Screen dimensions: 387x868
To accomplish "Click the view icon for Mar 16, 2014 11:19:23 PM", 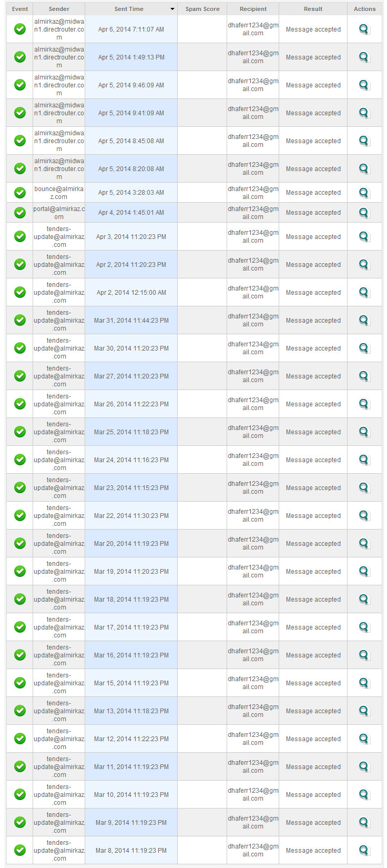I will pyautogui.click(x=364, y=655).
